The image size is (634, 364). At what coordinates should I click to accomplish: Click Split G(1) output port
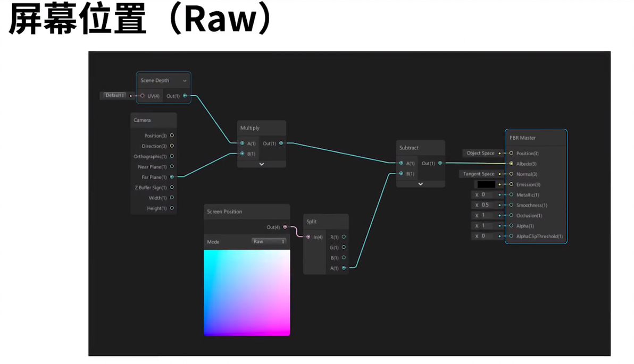tap(344, 247)
